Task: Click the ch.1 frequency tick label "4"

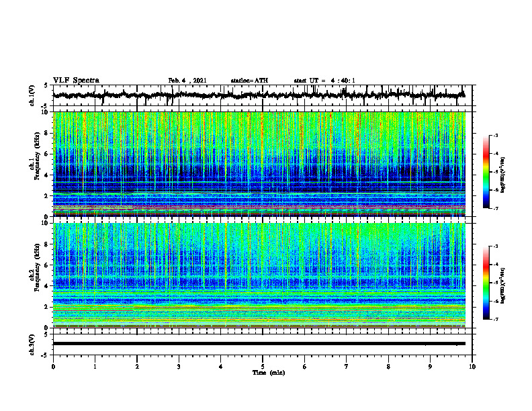Action: [x=47, y=175]
